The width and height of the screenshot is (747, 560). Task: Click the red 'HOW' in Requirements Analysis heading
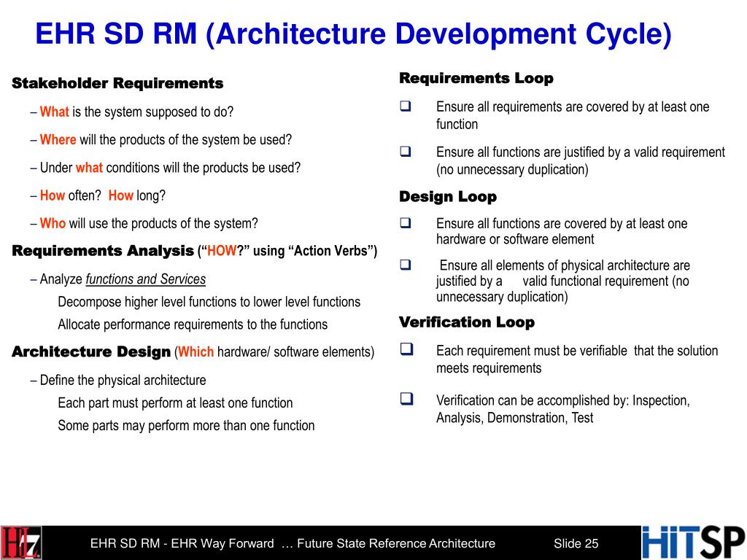tap(222, 251)
